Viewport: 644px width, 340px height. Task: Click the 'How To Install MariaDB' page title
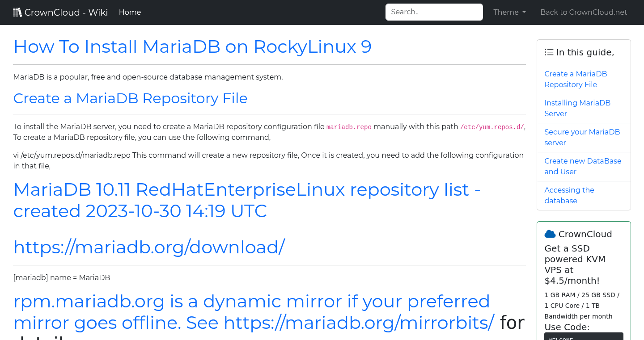point(192,46)
